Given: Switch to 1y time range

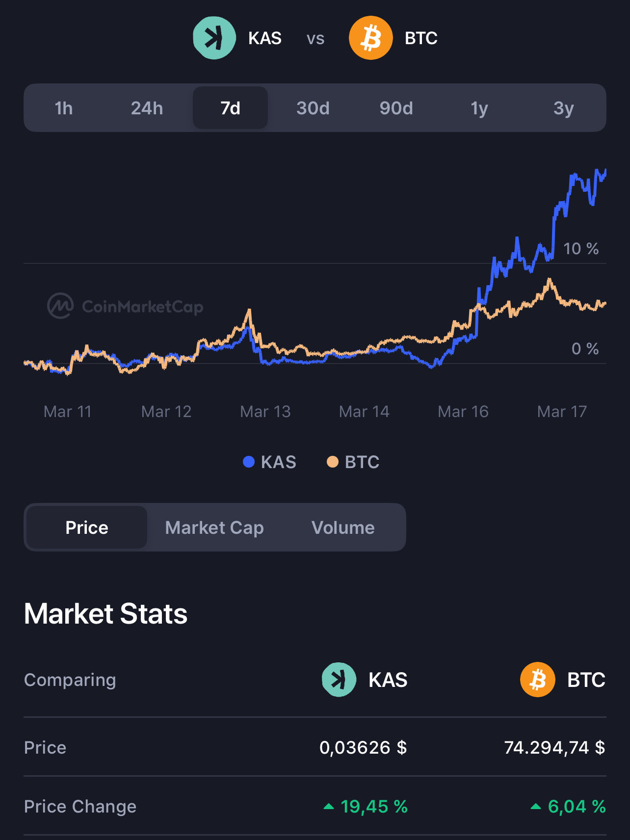Looking at the screenshot, I should click(x=479, y=108).
